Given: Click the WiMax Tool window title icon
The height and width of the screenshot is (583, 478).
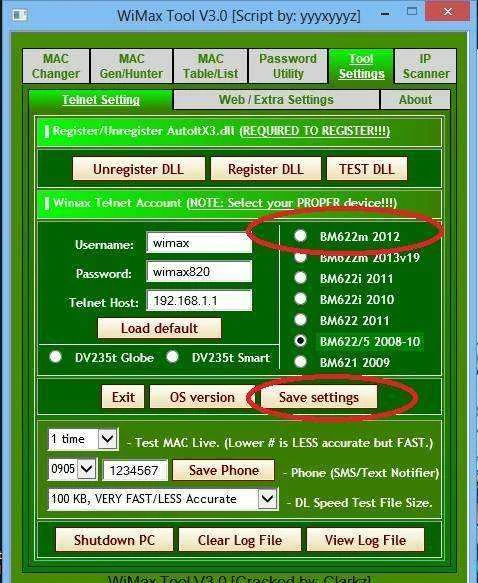Looking at the screenshot, I should 19,15.
